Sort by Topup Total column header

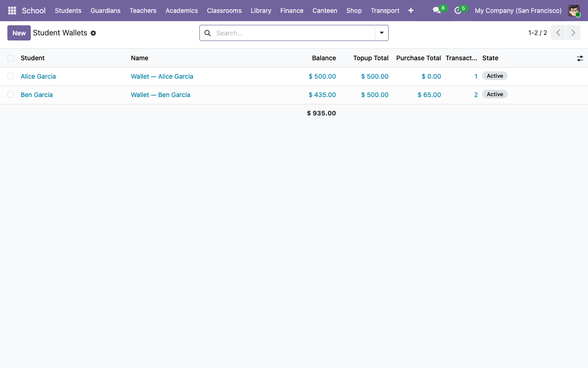tap(371, 58)
